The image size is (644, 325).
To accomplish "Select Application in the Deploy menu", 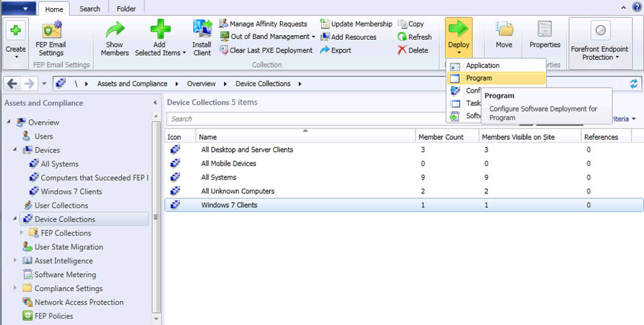I will [482, 66].
